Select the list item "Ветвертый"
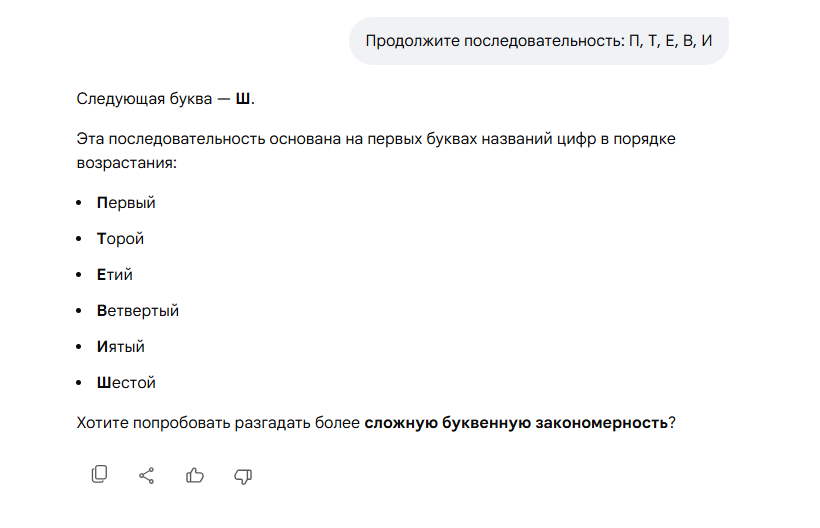The height and width of the screenshot is (528, 820). pyautogui.click(x=138, y=311)
